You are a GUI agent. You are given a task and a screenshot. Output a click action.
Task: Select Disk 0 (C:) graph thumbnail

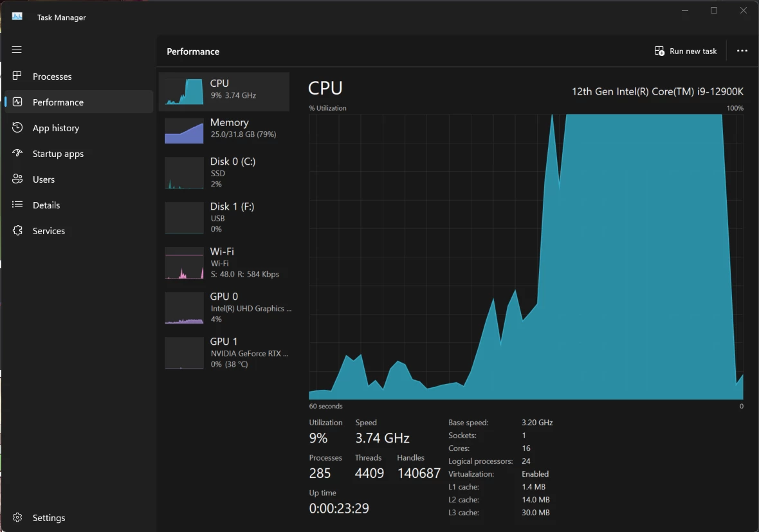pos(184,173)
